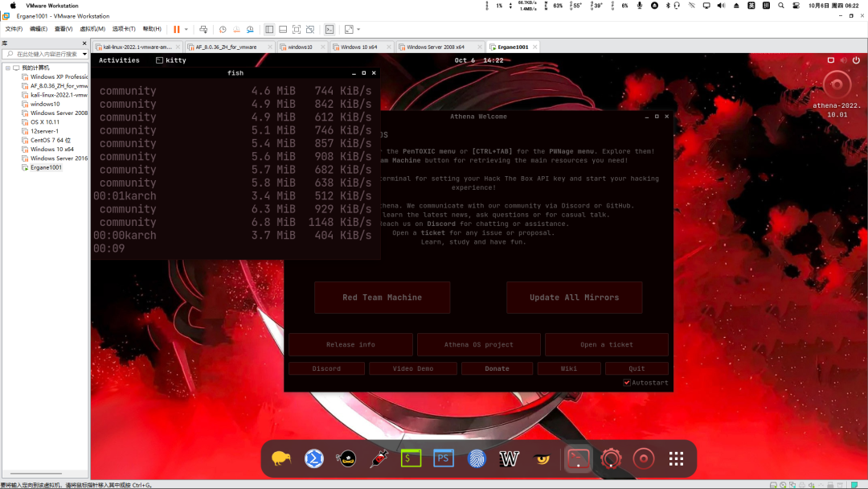Screen dimensions: 868x489
Task: Click the Open a ticket button
Action: 607,344
